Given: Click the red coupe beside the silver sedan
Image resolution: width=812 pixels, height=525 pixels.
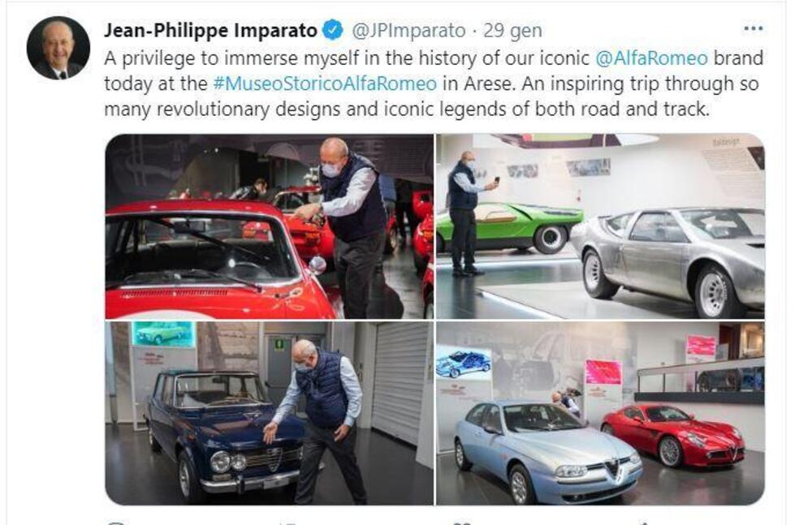Looking at the screenshot, I should [672, 435].
